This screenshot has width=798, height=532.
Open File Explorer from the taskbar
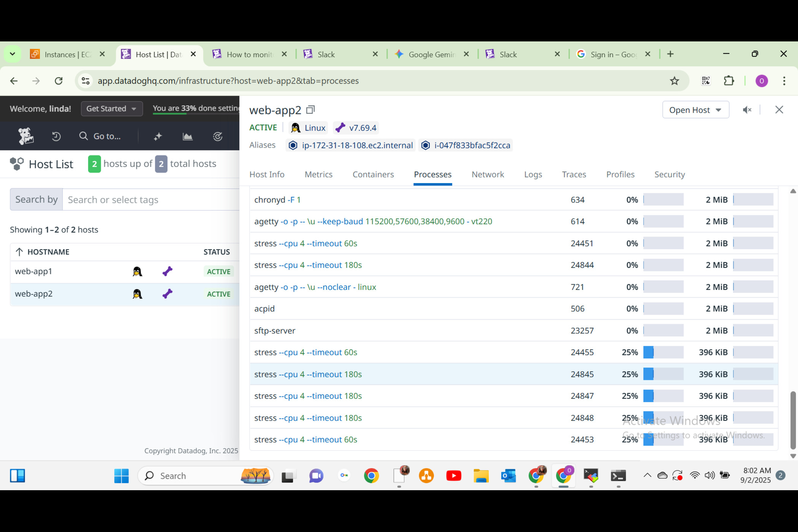click(x=481, y=476)
